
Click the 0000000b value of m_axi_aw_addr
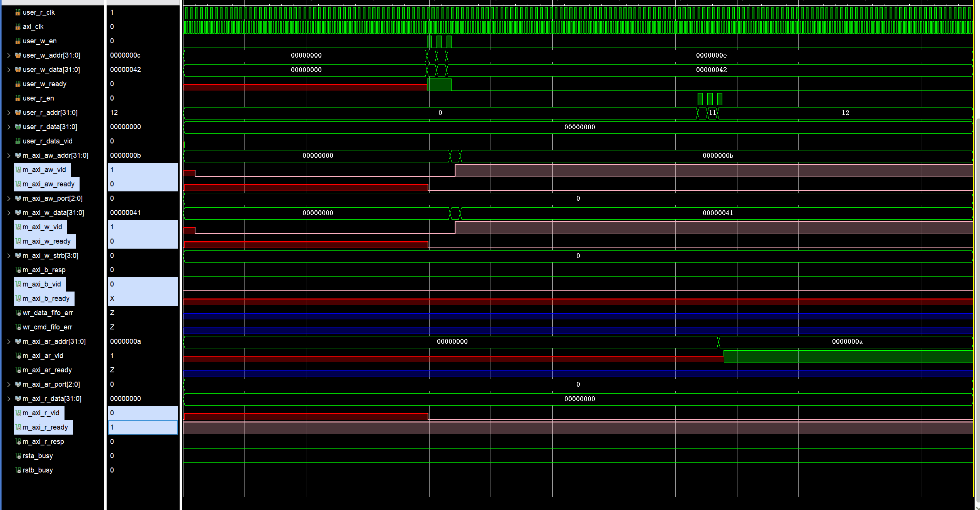[125, 155]
